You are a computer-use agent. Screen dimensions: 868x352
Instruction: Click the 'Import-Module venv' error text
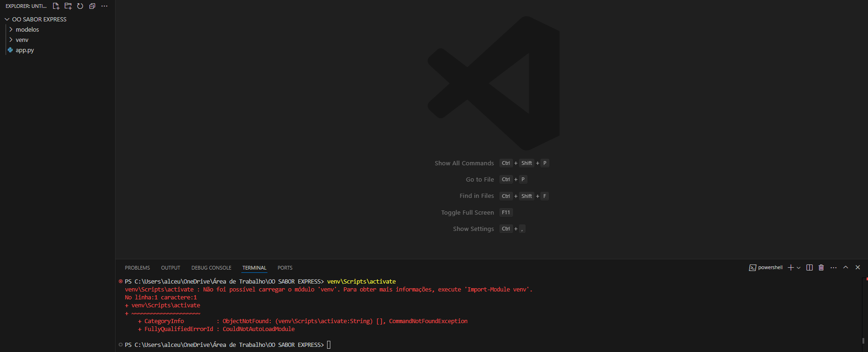pyautogui.click(x=498, y=289)
